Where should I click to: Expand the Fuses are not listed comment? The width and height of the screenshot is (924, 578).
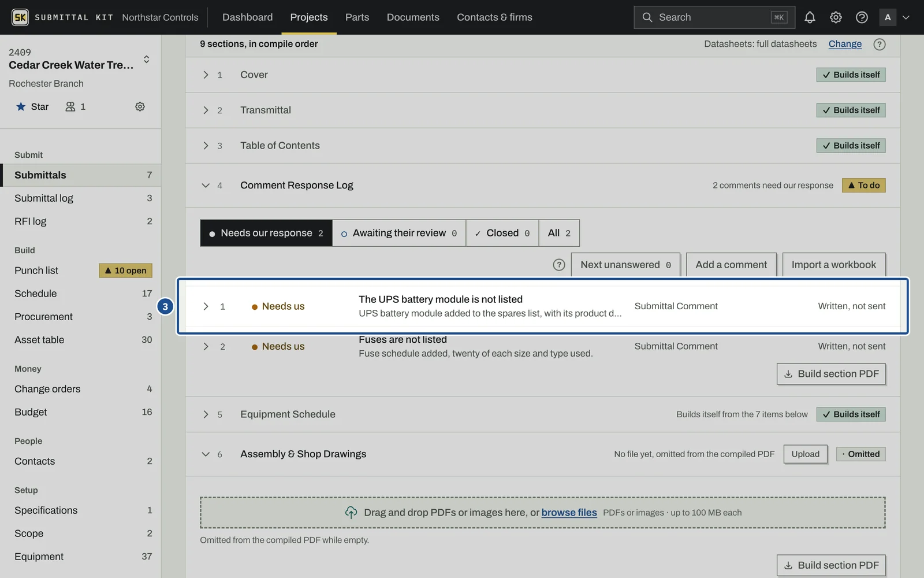click(206, 346)
